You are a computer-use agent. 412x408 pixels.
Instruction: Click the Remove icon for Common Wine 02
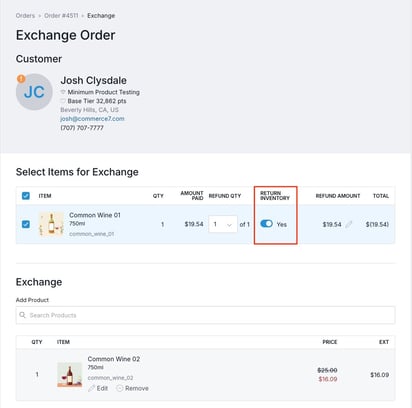120,388
